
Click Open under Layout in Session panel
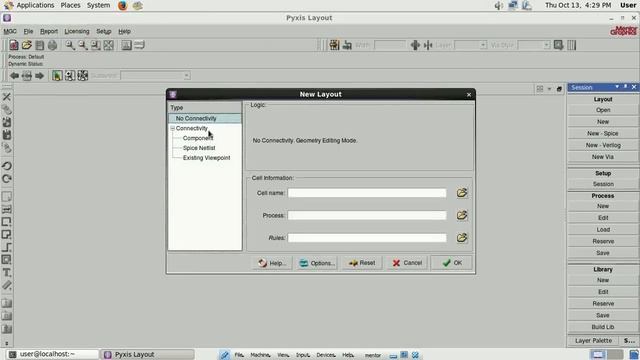pyautogui.click(x=602, y=110)
